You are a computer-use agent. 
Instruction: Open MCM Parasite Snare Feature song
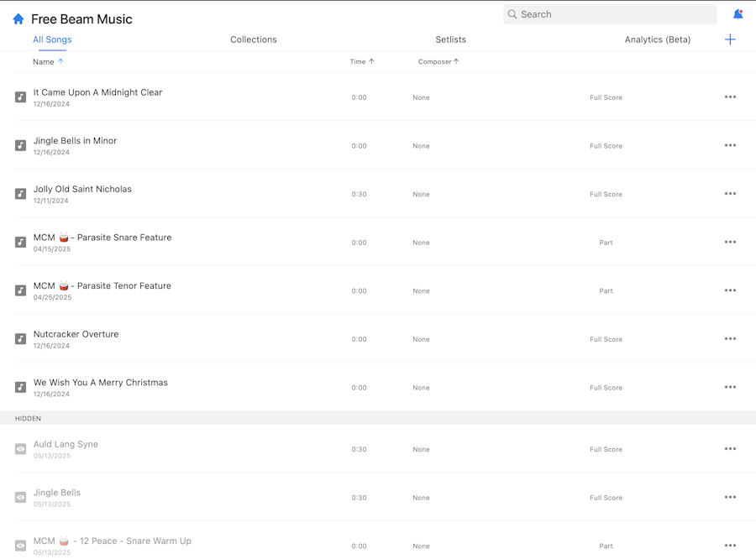pos(102,238)
